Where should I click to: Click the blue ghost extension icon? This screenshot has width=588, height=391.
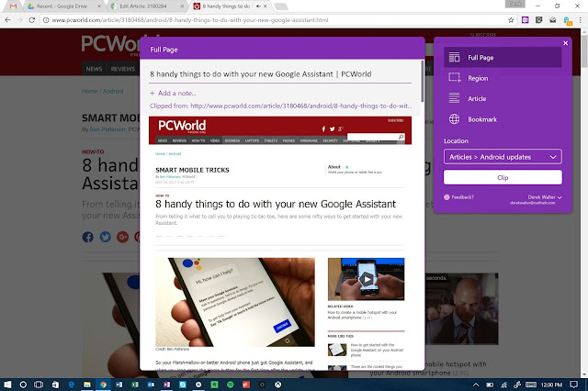point(568,20)
